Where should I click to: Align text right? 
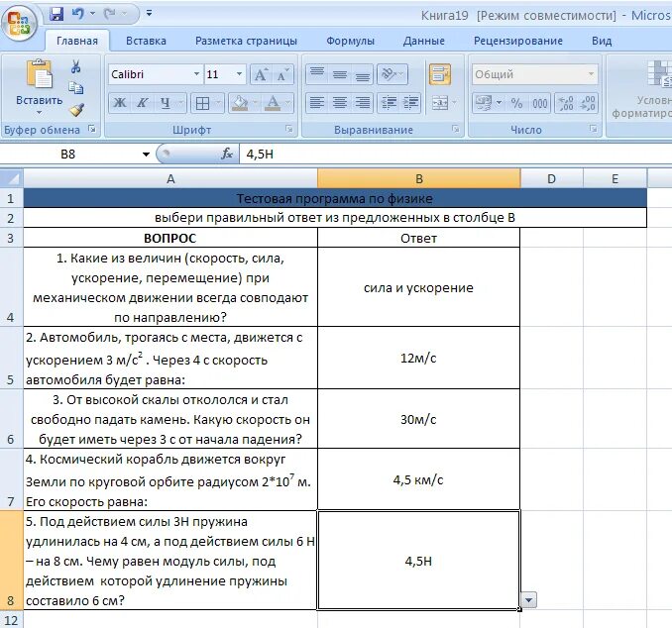(363, 103)
